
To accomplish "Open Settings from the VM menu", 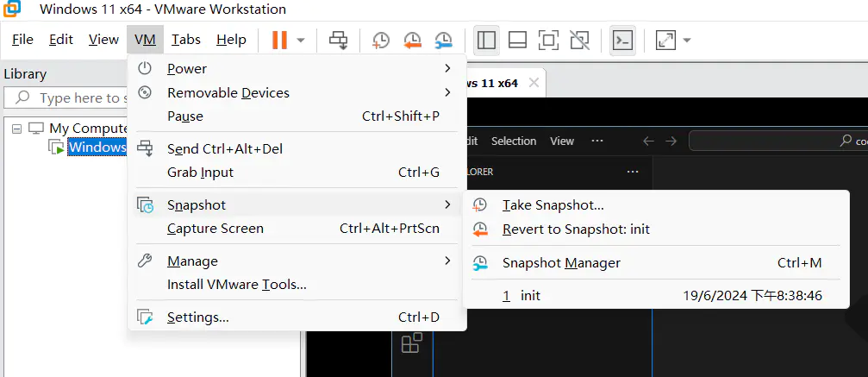I will click(297, 317).
